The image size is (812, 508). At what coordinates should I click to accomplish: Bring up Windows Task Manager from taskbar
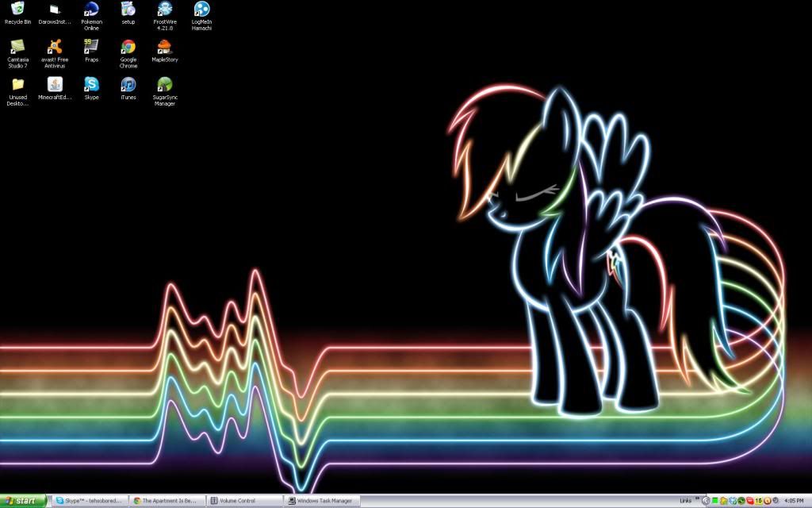[x=322, y=501]
